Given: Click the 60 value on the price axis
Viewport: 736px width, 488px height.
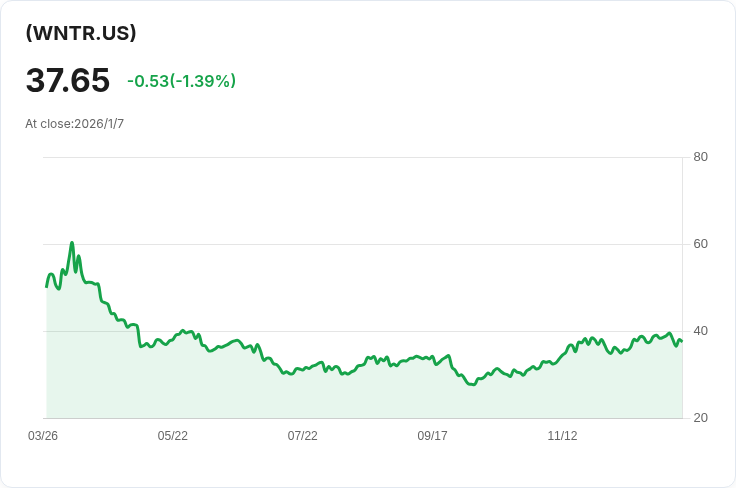Looking at the screenshot, I should tap(700, 244).
